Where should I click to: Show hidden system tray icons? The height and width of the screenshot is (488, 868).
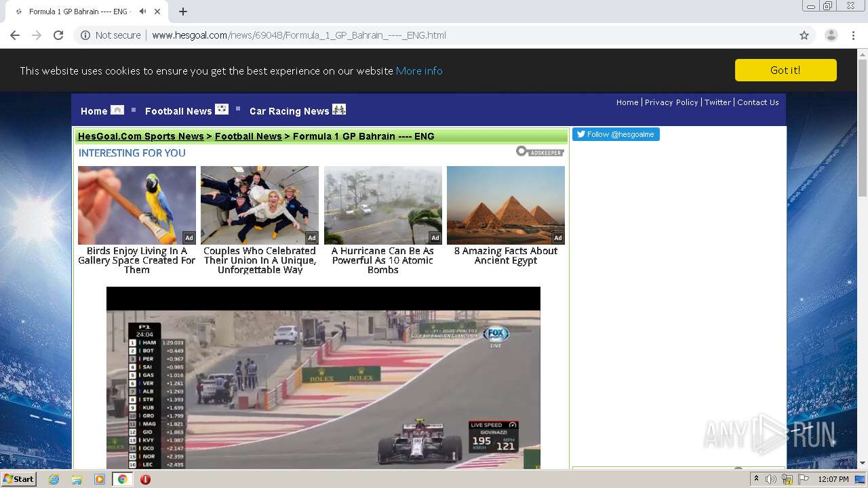tap(756, 479)
